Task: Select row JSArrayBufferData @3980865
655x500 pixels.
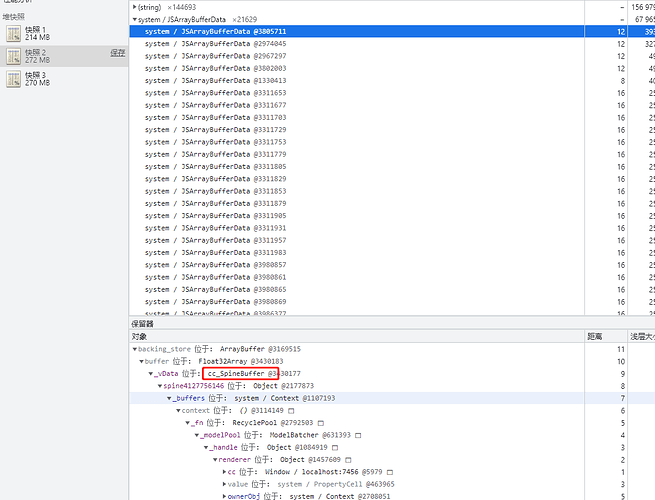Action: tap(392, 289)
